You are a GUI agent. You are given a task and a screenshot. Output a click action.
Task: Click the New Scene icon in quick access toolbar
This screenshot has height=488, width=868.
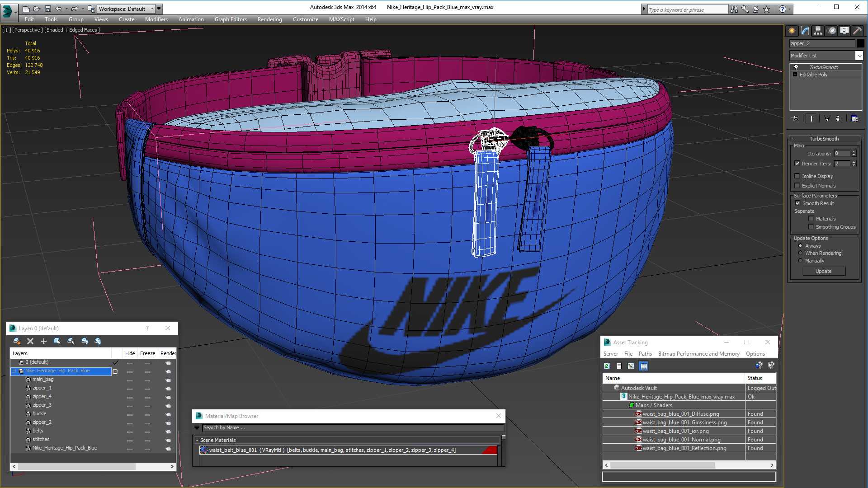tap(26, 9)
